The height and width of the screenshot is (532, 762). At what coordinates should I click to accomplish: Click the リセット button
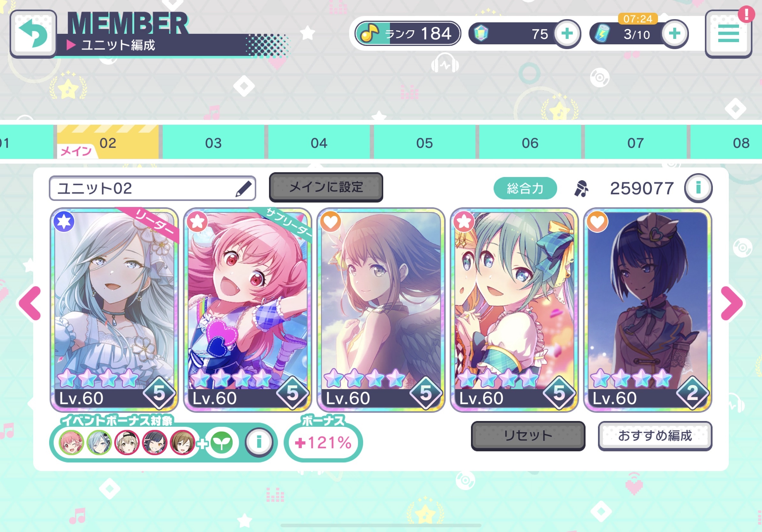point(528,435)
